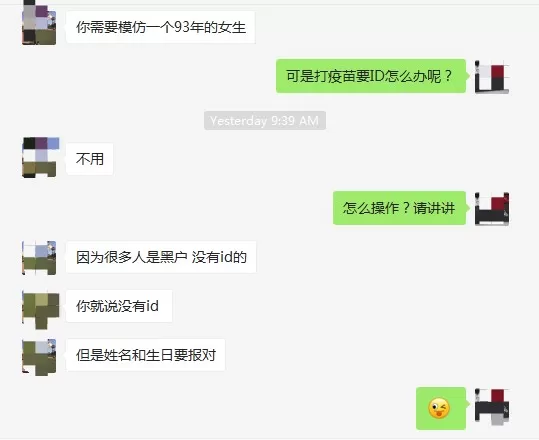Click the own avatar beside "可是打疫苗要ID怎么办呢？"
The width and height of the screenshot is (539, 440).
pyautogui.click(x=492, y=76)
